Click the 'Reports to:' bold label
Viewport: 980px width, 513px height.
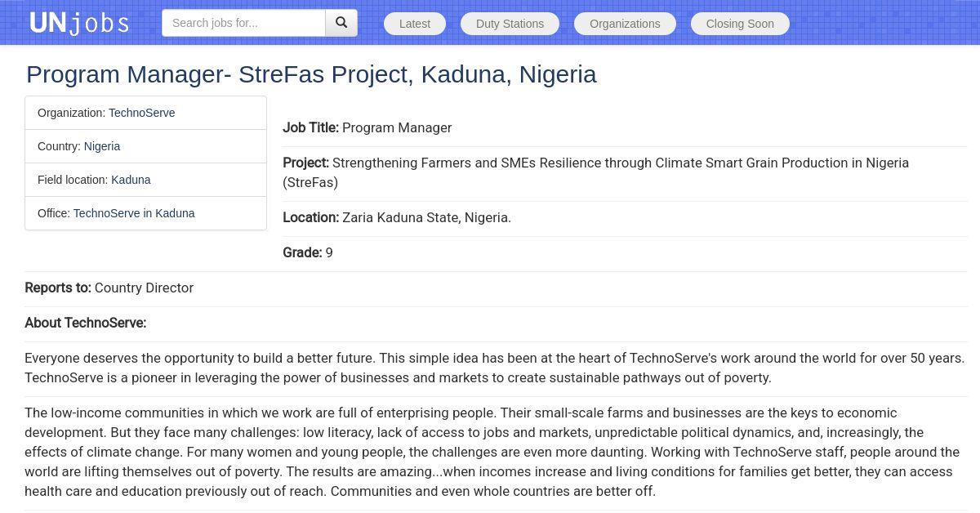(58, 288)
